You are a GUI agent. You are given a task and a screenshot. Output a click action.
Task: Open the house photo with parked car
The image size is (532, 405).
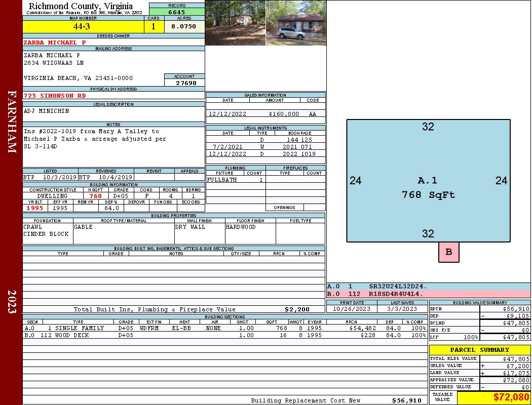point(296,23)
